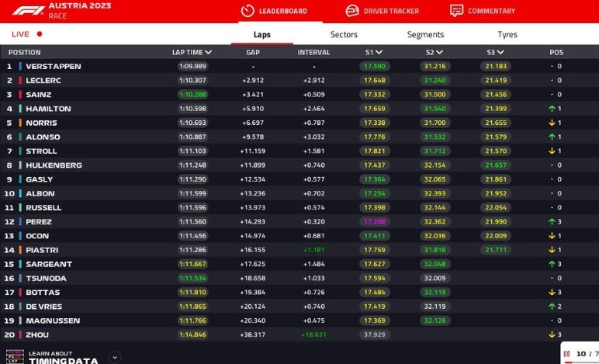599x364 pixels.
Task: Click Hamilton's green position-gain arrow
Action: (x=551, y=109)
